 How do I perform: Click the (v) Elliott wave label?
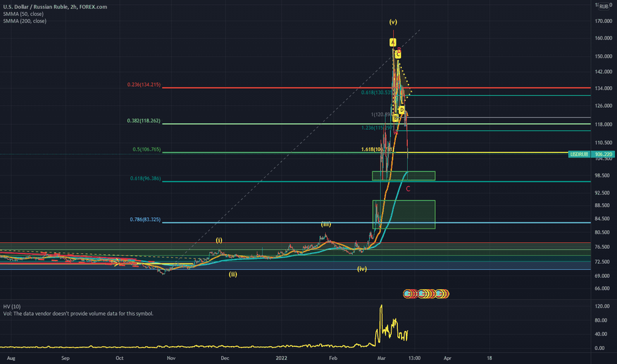coord(393,22)
